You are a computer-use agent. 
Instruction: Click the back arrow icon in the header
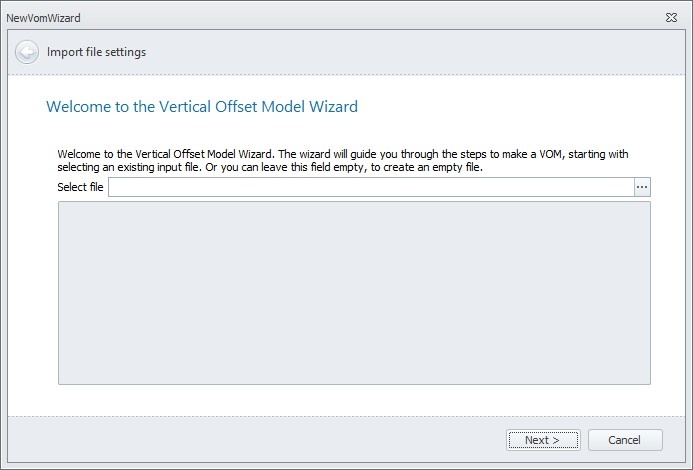[x=27, y=52]
